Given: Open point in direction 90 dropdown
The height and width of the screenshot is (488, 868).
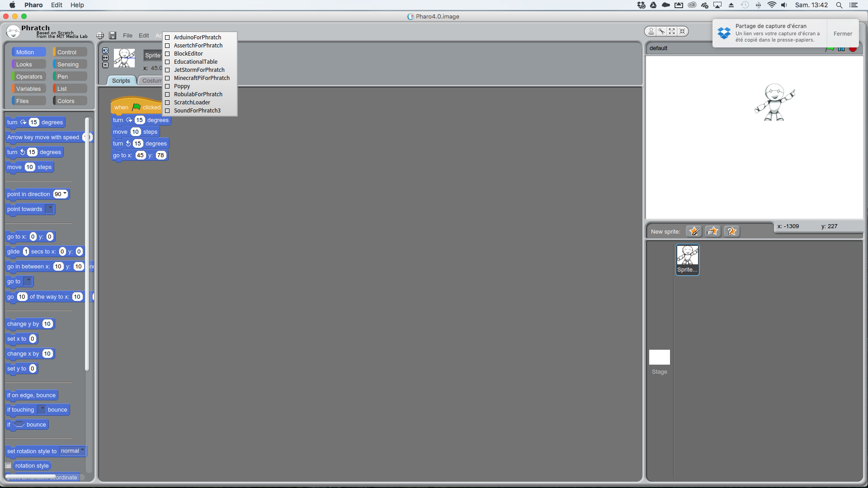Looking at the screenshot, I should click(x=65, y=193).
